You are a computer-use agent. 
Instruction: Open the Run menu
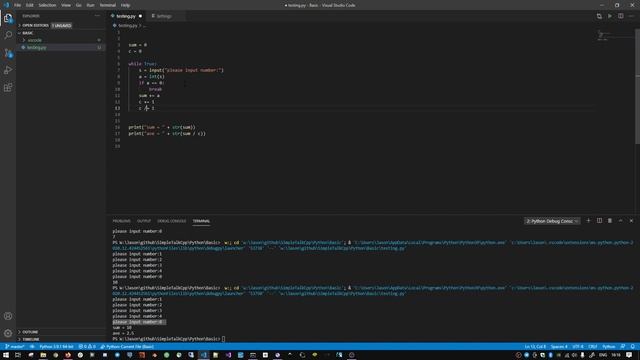pos(90,5)
